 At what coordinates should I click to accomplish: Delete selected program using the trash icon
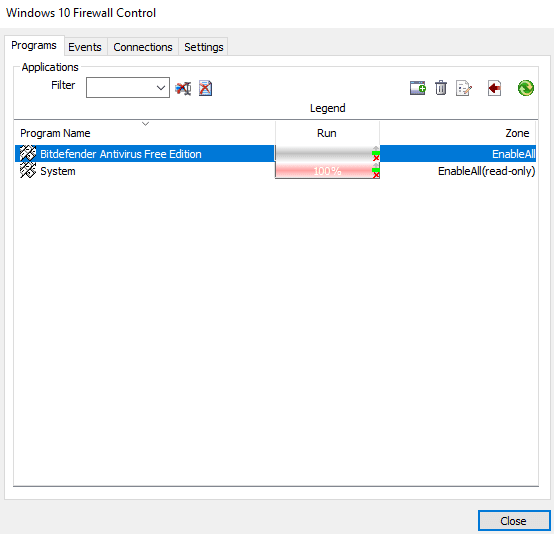click(x=441, y=88)
